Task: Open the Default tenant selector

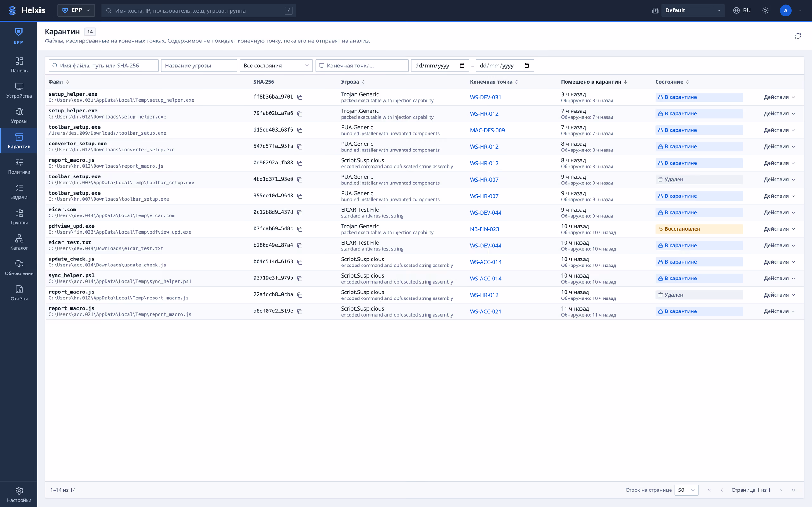Action: click(692, 10)
